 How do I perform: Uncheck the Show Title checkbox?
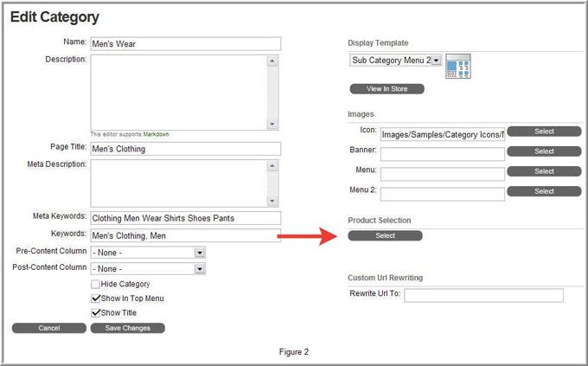pos(96,312)
